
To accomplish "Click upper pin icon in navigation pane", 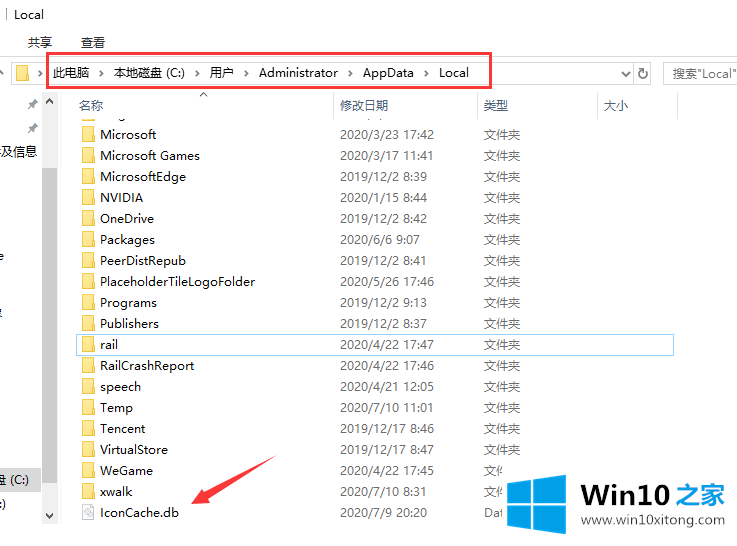I will click(32, 104).
